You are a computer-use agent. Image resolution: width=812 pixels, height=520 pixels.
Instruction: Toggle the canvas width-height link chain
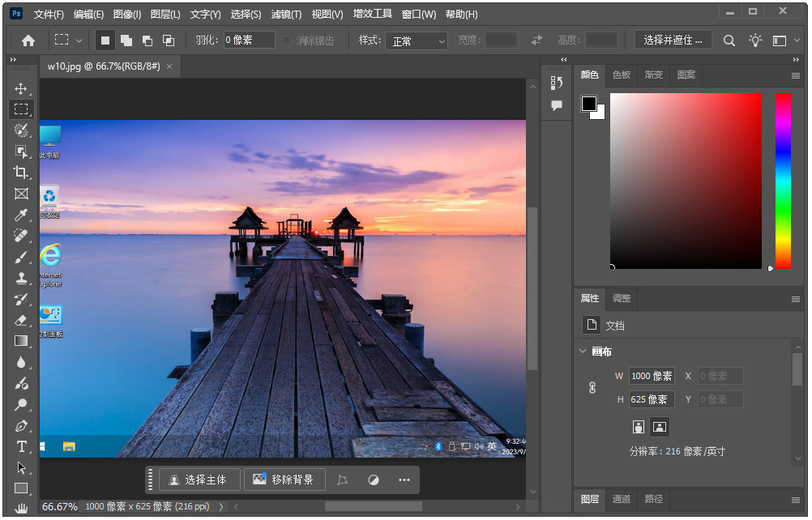click(x=591, y=387)
